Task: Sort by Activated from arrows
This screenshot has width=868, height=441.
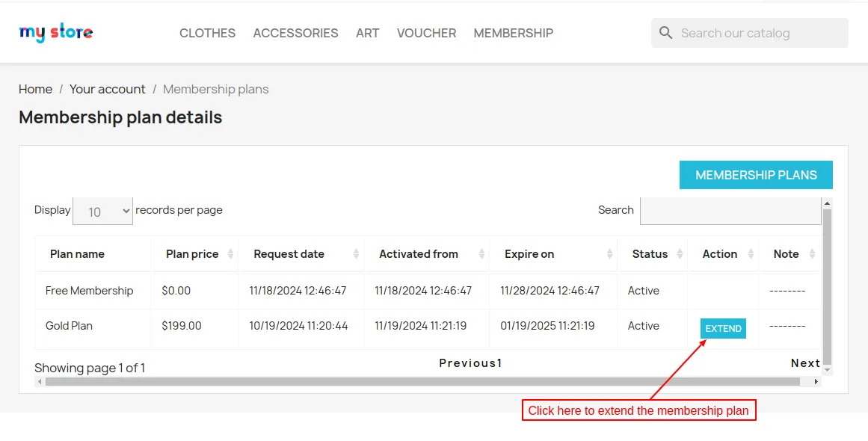Action: click(x=481, y=254)
